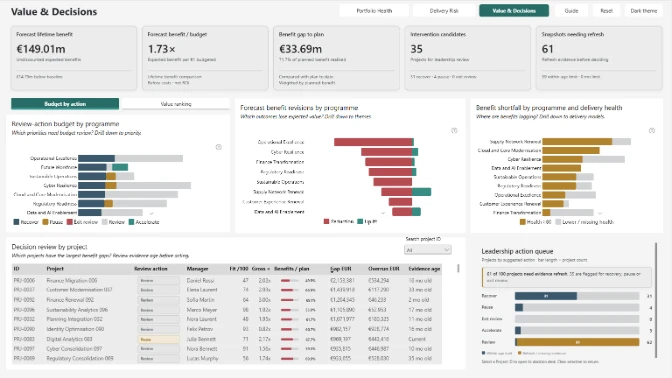Toggle the Recover legend swatch
672x378 pixels.
16,222
